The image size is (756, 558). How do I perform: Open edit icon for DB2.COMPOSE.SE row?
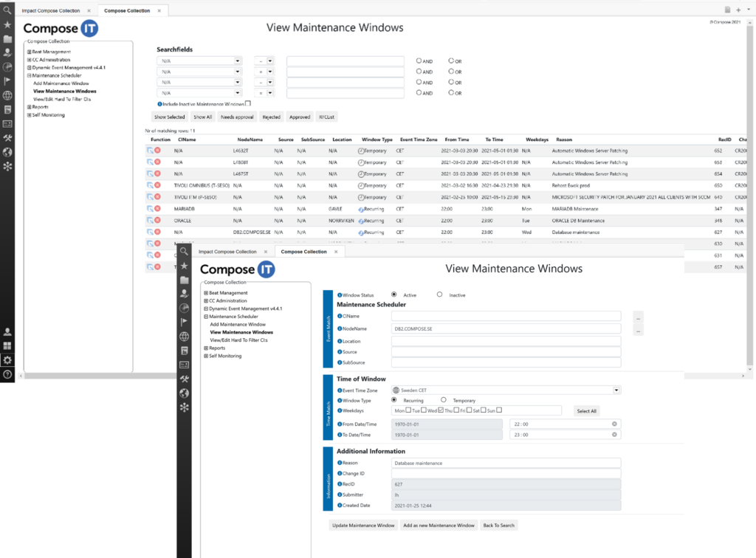coord(150,232)
